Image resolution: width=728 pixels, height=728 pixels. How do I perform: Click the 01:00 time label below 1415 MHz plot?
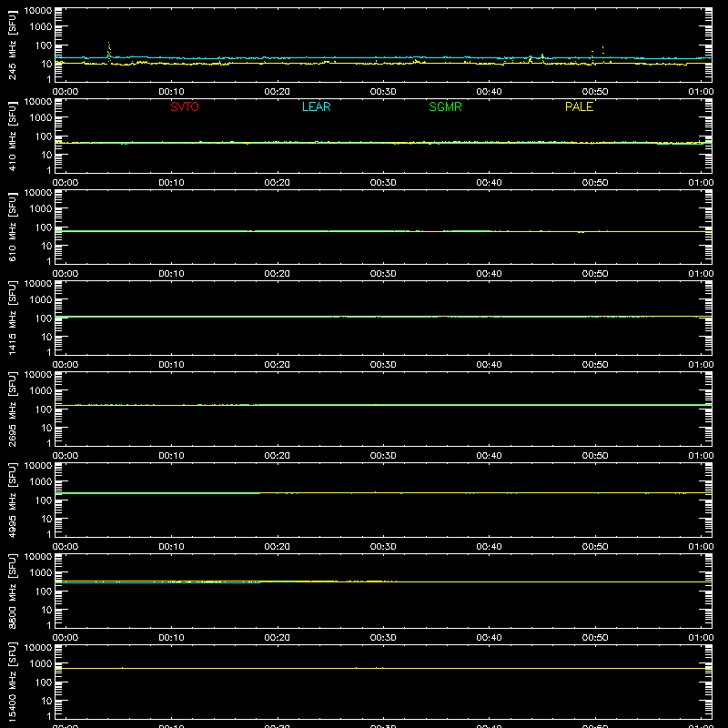(701, 365)
